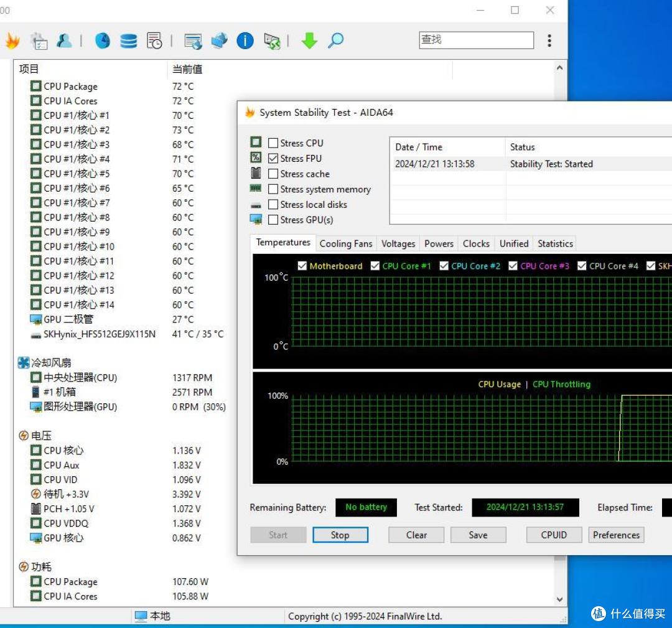Open the preferences gear checklist toolbar icon
The height and width of the screenshot is (628, 672).
pyautogui.click(x=39, y=40)
